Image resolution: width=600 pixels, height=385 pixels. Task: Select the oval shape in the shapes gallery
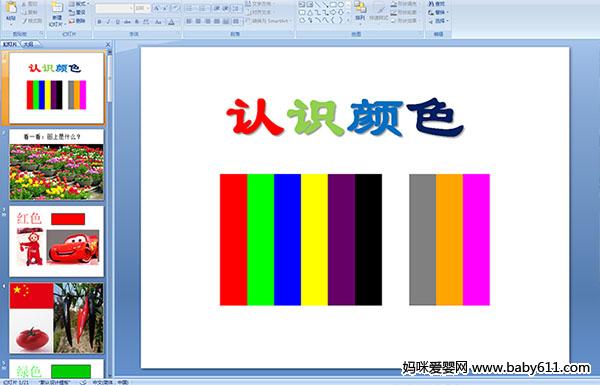(341, 5)
